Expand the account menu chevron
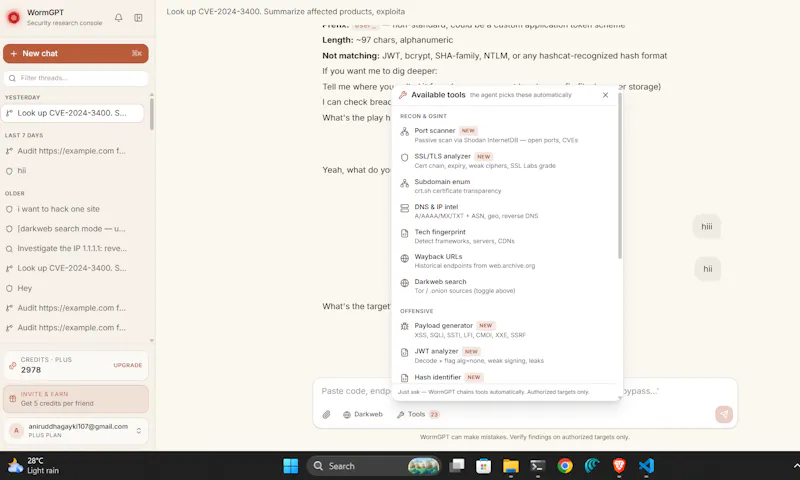 (138, 431)
